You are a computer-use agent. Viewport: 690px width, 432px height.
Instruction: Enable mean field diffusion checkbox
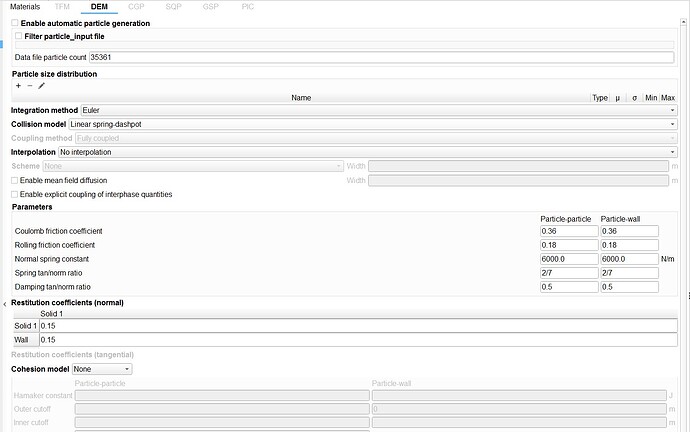pyautogui.click(x=15, y=180)
